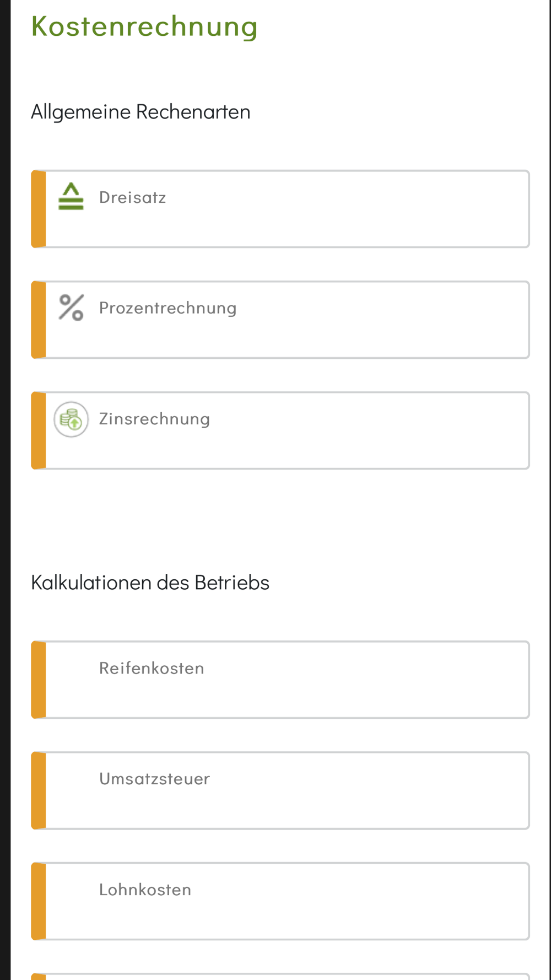Tap the Dreisatz triangle icon

pyautogui.click(x=71, y=196)
